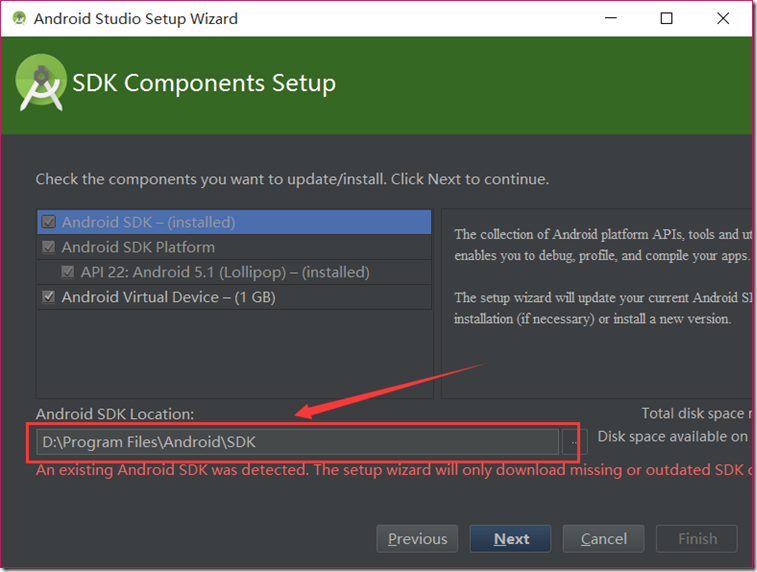757x572 pixels.
Task: Uncheck the Android Virtual Device checkbox
Action: click(x=48, y=297)
